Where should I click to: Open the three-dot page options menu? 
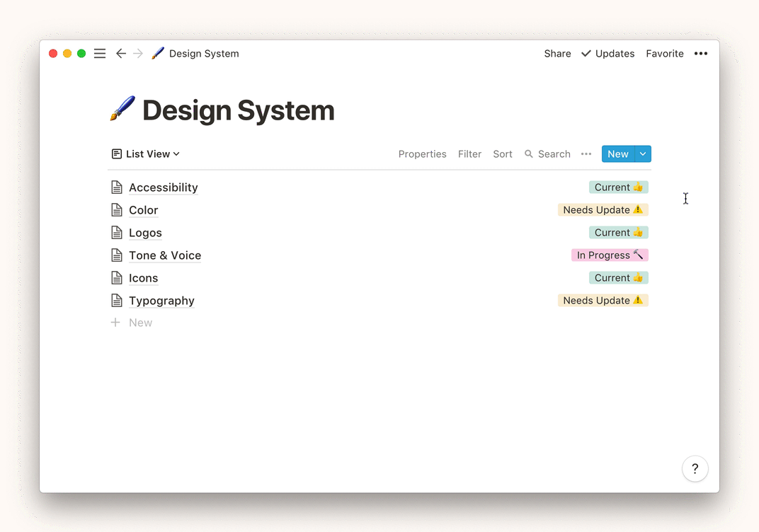tap(700, 54)
